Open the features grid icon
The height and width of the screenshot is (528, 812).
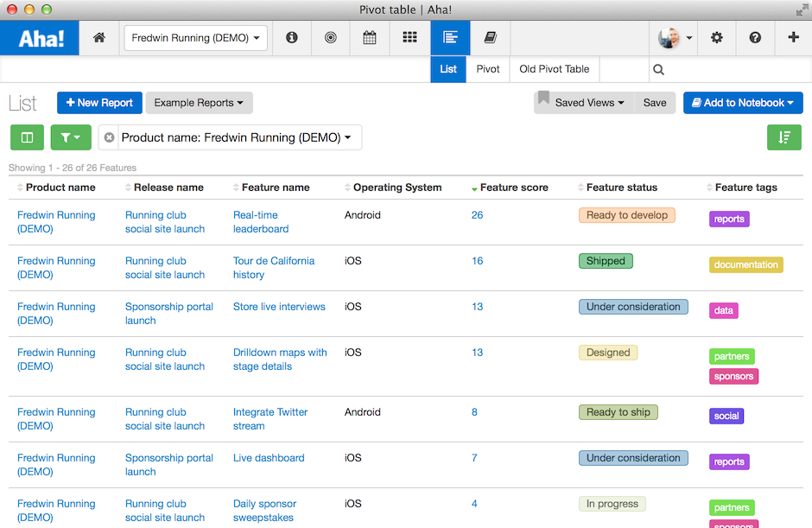(409, 38)
